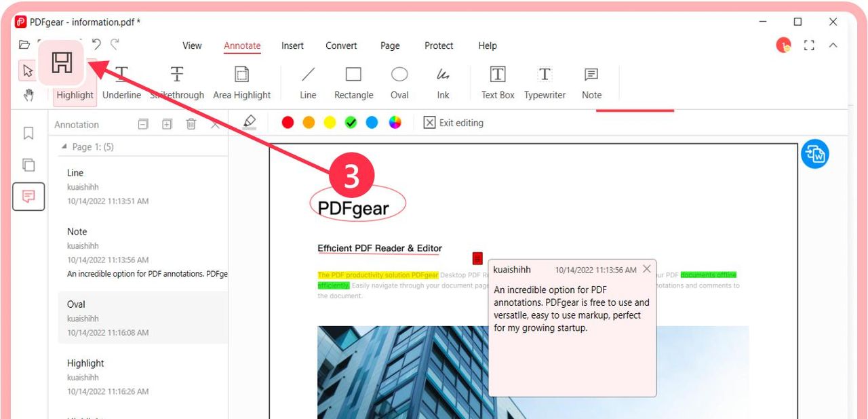The image size is (868, 419).
Task: Toggle the comments panel in the sidebar
Action: 28,197
